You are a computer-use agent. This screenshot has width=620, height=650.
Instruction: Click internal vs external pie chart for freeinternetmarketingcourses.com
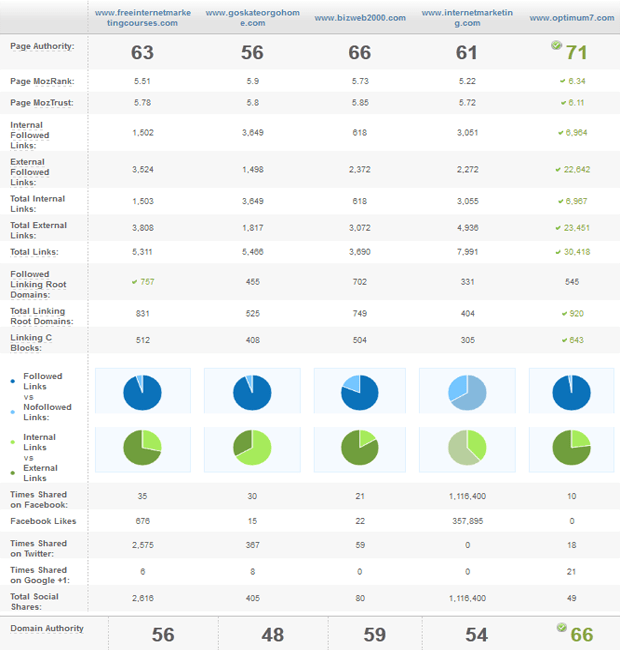(143, 448)
